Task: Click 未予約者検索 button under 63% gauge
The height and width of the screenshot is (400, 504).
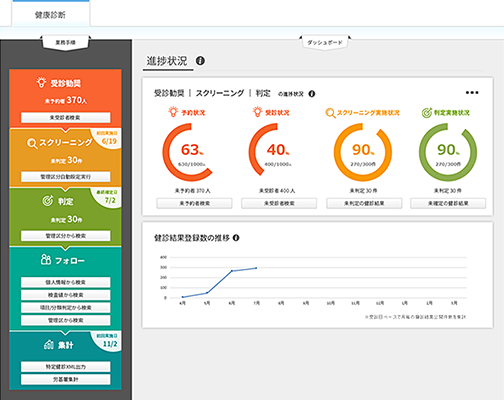Action: [194, 203]
